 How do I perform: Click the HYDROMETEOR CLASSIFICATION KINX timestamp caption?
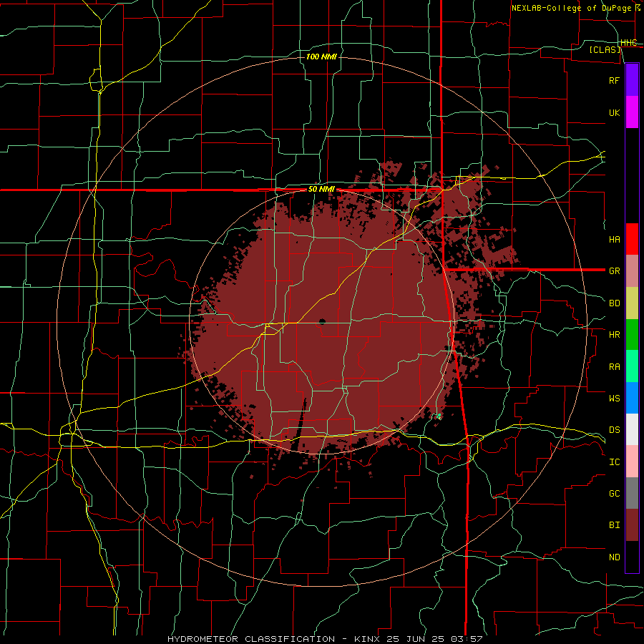[x=325, y=639]
